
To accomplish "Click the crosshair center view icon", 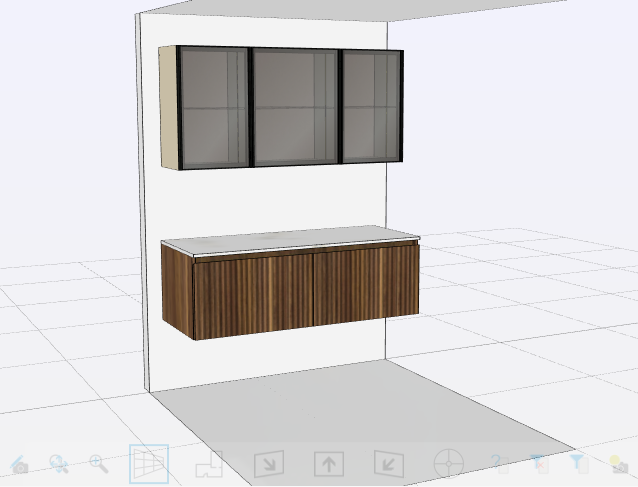I will pyautogui.click(x=449, y=464).
